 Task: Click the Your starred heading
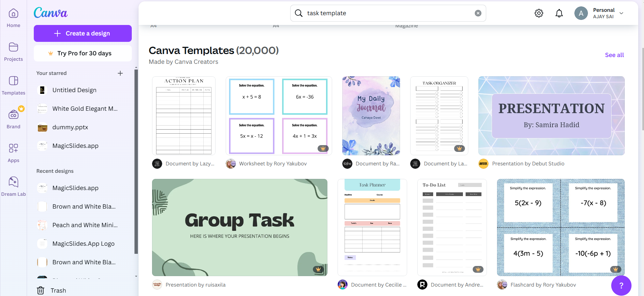tap(51, 73)
